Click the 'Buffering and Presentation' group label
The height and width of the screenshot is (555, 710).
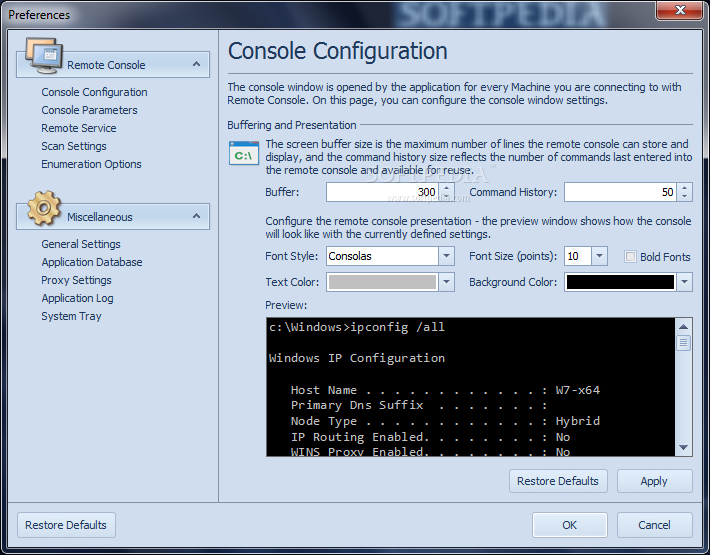click(292, 125)
